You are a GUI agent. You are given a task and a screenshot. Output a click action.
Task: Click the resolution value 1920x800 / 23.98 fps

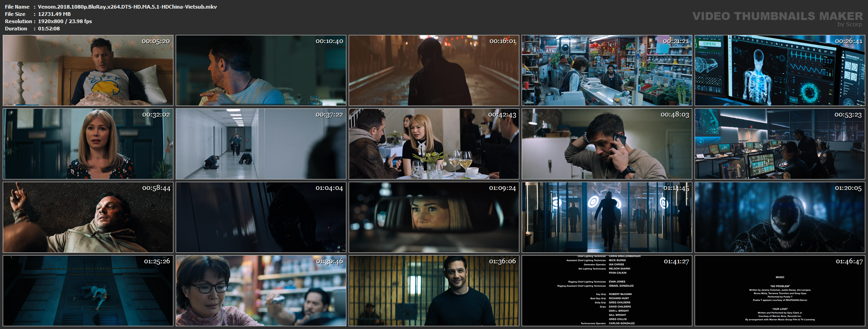pos(65,21)
